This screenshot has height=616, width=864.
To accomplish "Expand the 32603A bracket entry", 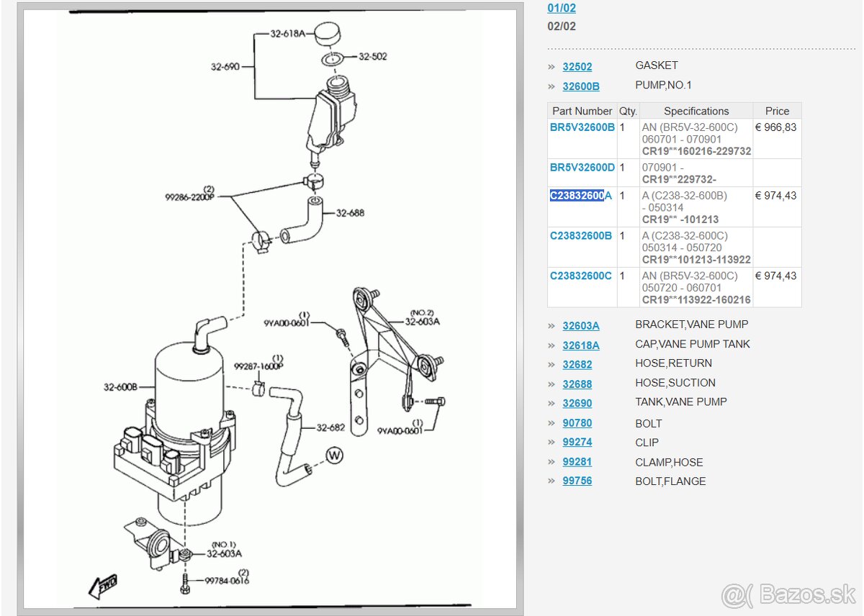I will click(580, 326).
